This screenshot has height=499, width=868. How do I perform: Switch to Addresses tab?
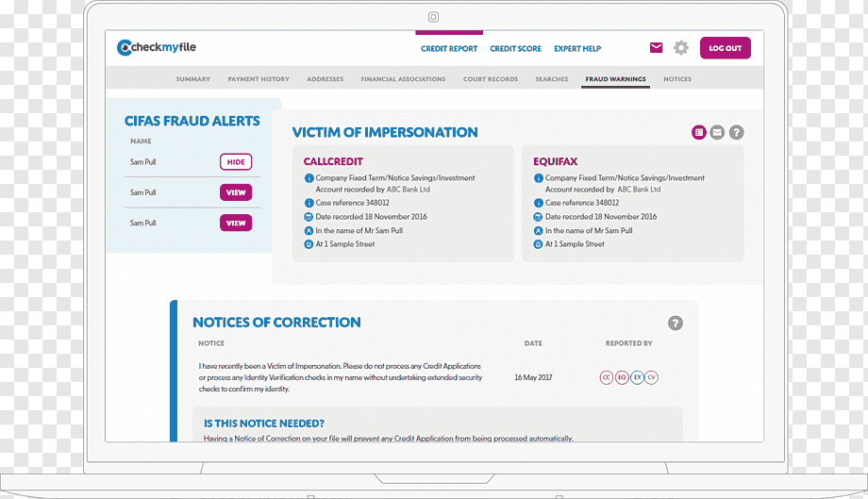325,79
